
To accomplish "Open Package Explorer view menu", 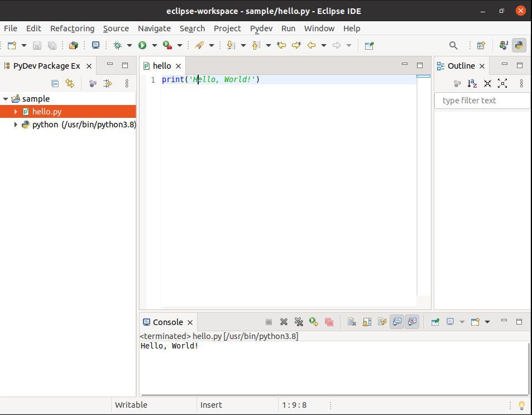I will pyautogui.click(x=127, y=84).
